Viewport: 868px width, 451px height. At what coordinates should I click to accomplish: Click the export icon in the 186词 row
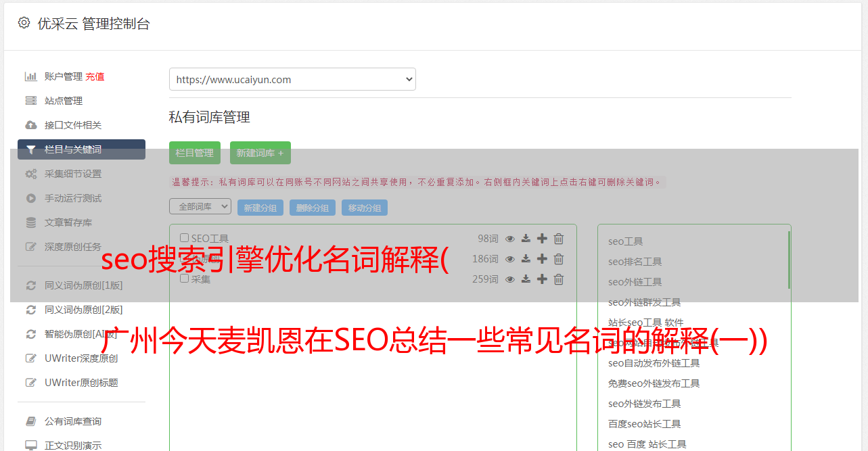[x=526, y=259]
